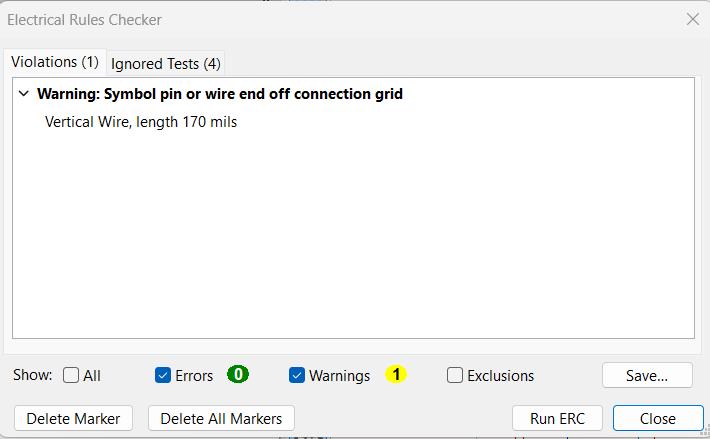Enable the Show All checkbox

coord(71,375)
